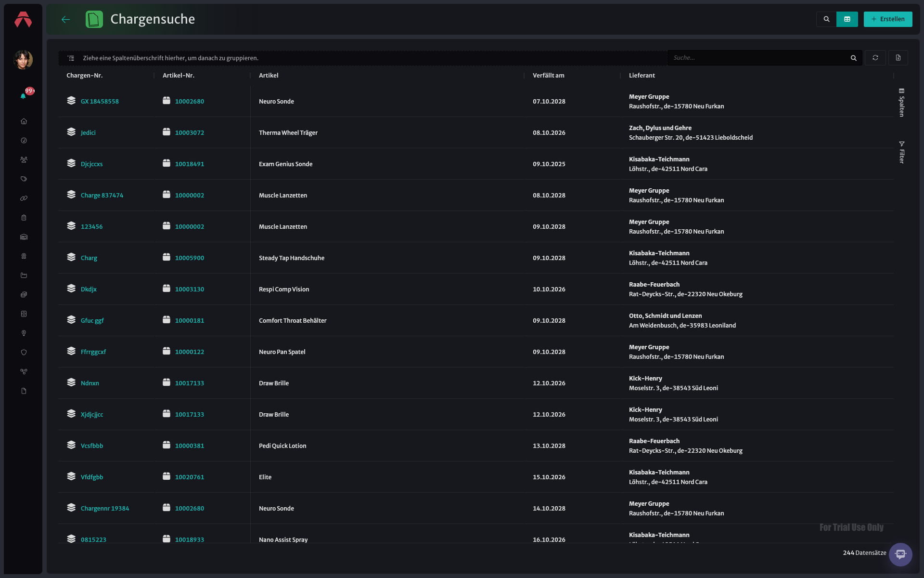Sort by Chargen-Nr. column header
This screenshot has height=578, width=924.
tap(84, 76)
